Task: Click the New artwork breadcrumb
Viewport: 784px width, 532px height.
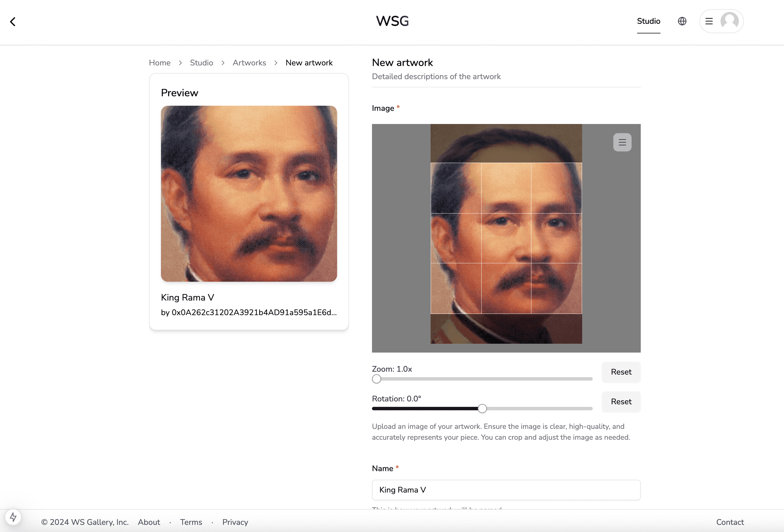Action: 309,63
